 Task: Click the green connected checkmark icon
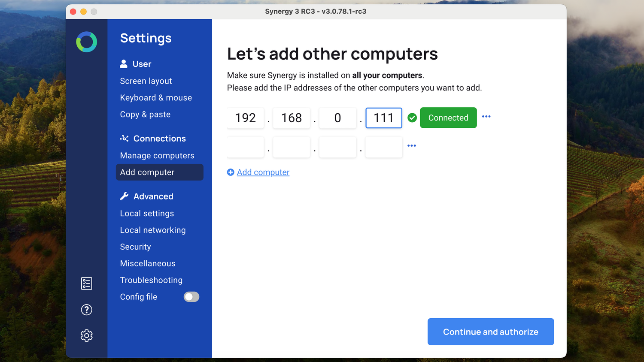[412, 118]
